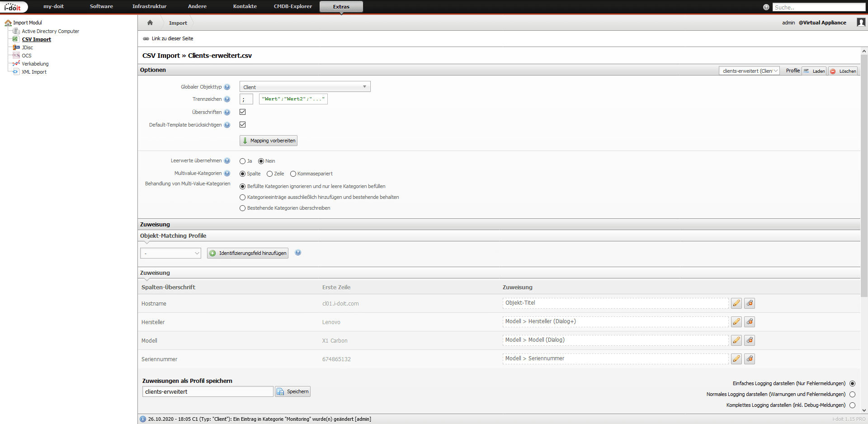Screen dimensions: 868x424
Task: Select JDisc in the Import Modul tree
Action: (28, 47)
